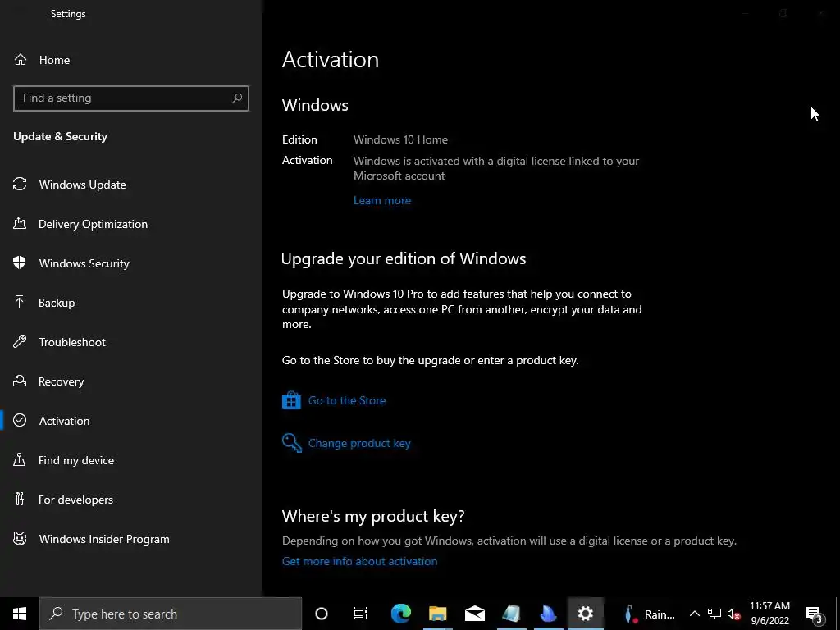Click the Recovery icon in sidebar
Viewport: 840px width, 630px height.
pos(20,381)
